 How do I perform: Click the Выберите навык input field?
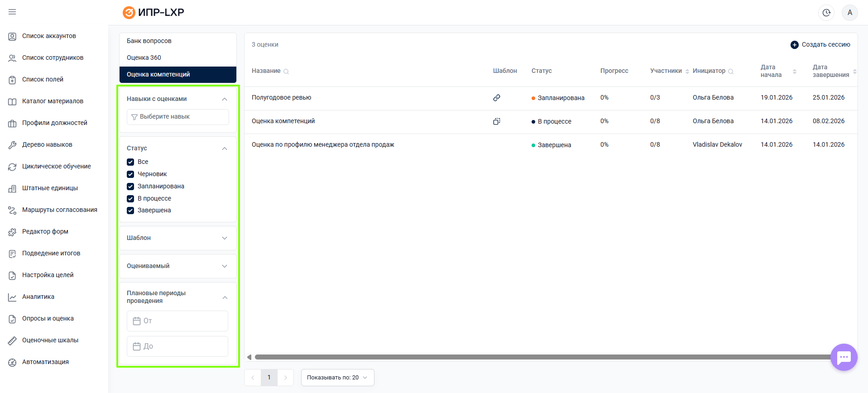pos(177,117)
